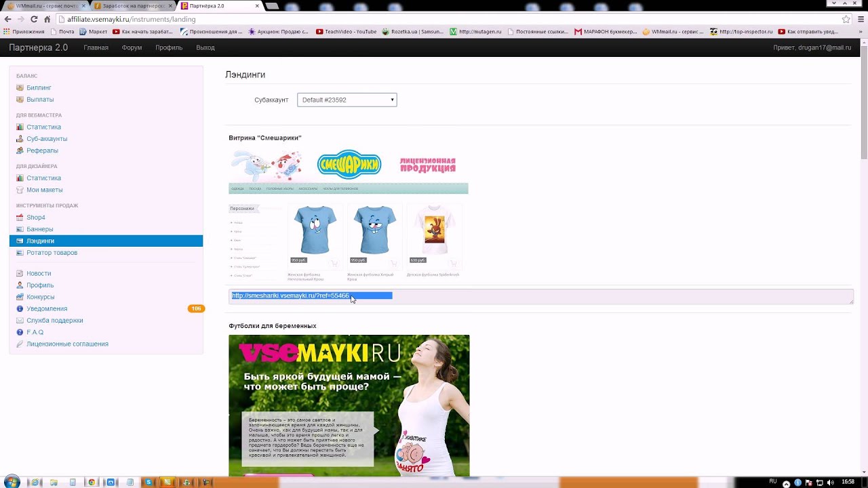Click Почта bookmark
Screen dimensions: 868x488
click(62, 32)
